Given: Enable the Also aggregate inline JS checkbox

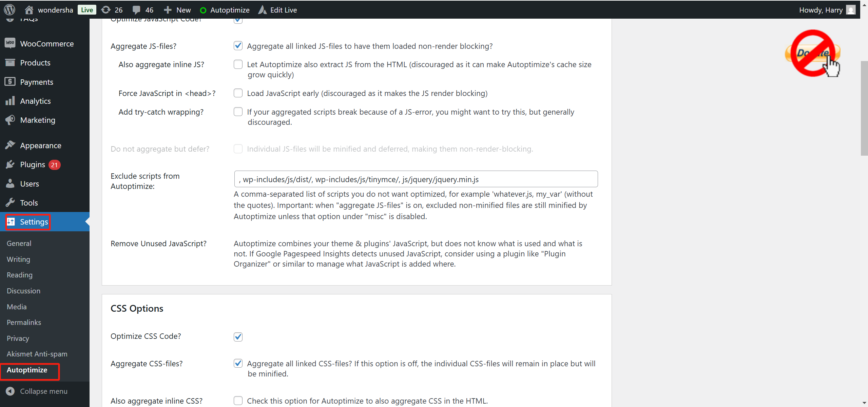Looking at the screenshot, I should point(238,64).
